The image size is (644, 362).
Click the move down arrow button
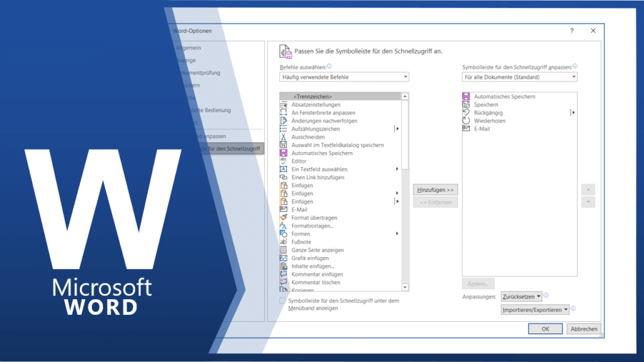[x=588, y=202]
